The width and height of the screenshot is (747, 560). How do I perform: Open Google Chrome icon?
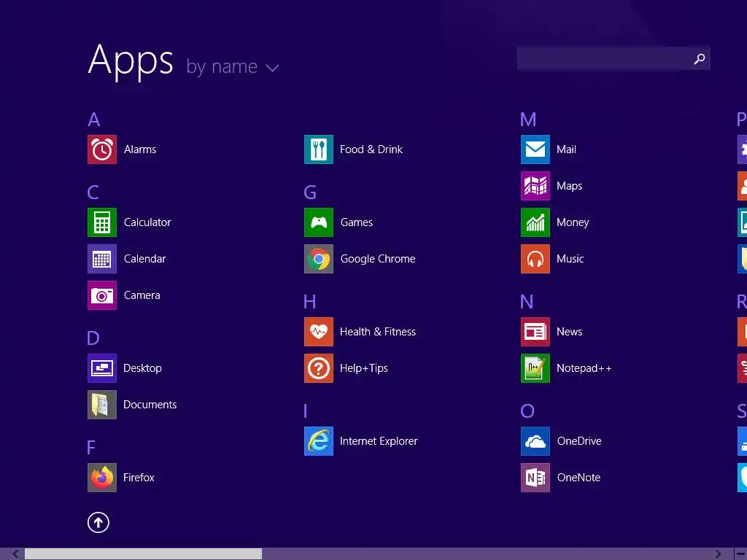(x=319, y=259)
